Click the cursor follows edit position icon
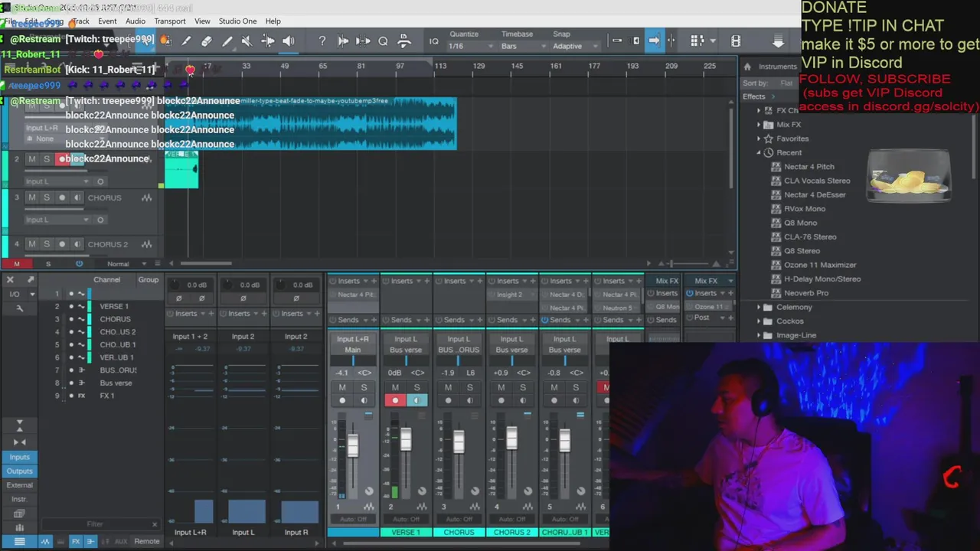Screen dimensions: 980x551 (671, 41)
